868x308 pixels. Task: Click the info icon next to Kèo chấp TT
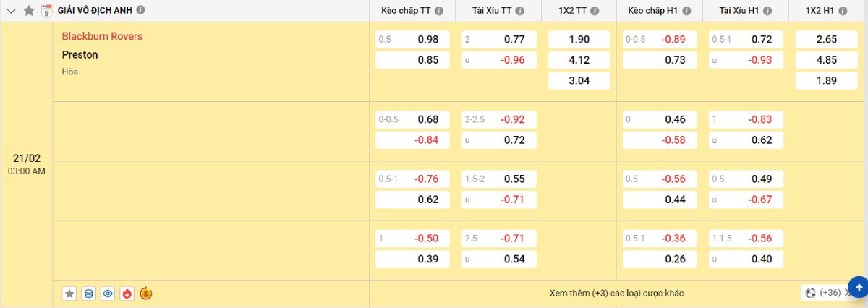tap(438, 11)
